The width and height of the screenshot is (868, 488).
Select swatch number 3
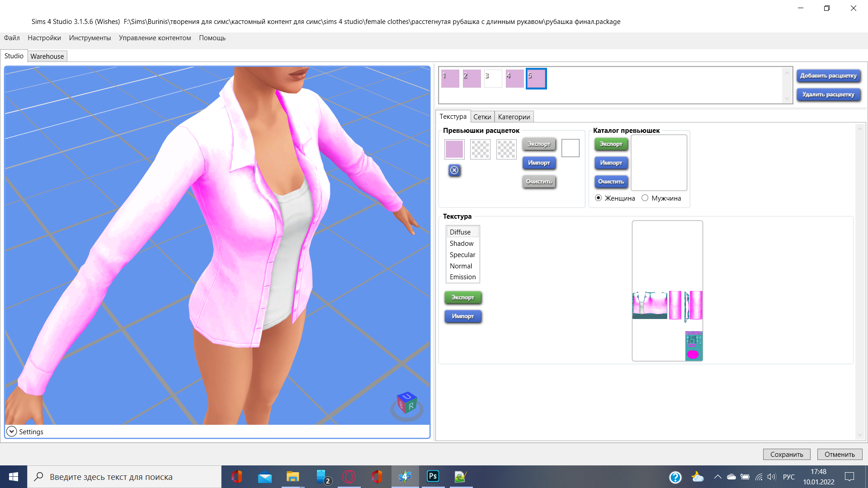coord(493,79)
